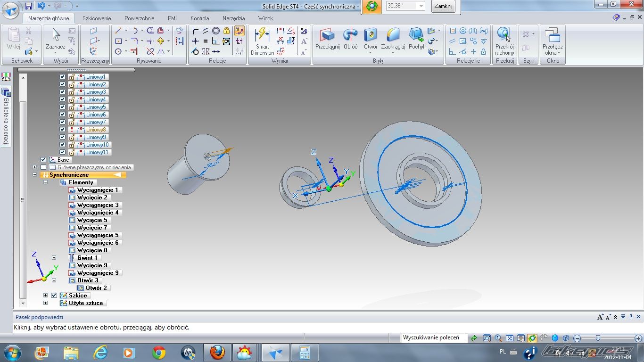Toggle the Szkice checkbox
This screenshot has height=362, width=644.
(54, 296)
